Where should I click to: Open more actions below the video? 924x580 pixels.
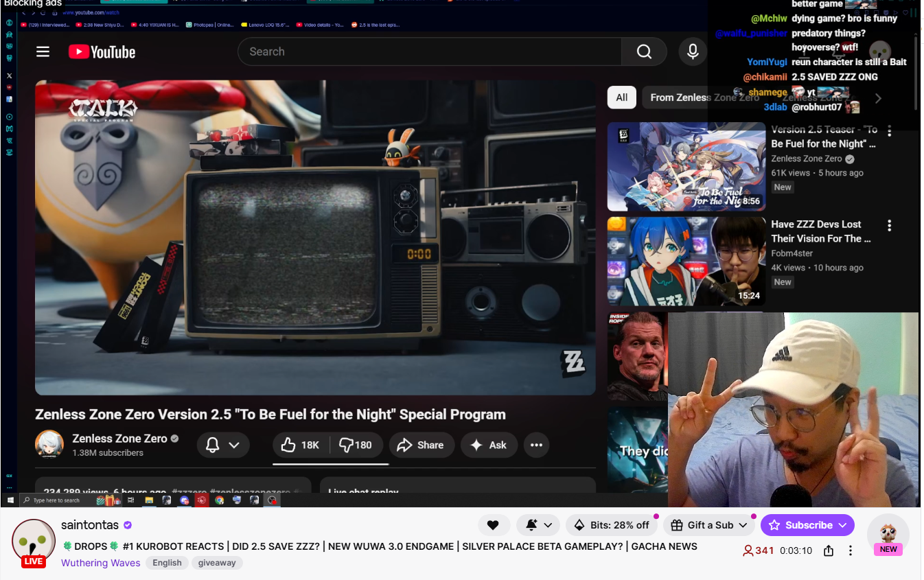click(x=536, y=445)
